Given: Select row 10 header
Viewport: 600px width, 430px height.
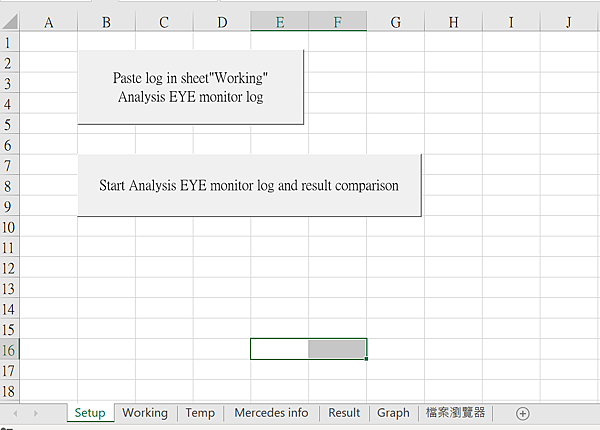Looking at the screenshot, I should 10,227.
